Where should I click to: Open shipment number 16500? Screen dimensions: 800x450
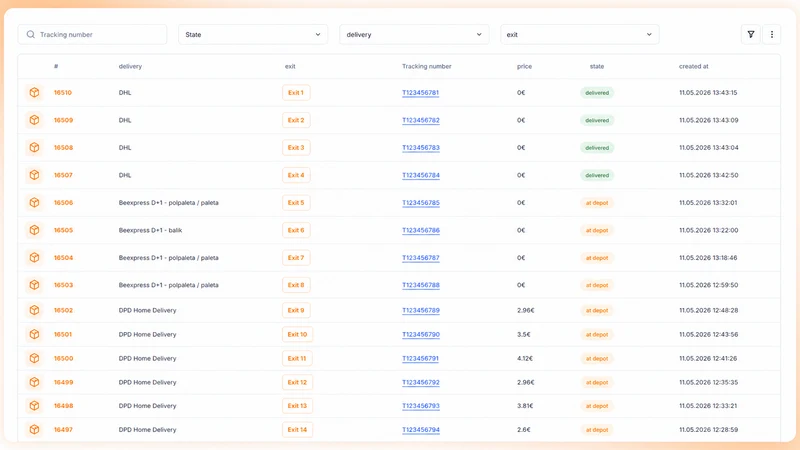tap(63, 358)
